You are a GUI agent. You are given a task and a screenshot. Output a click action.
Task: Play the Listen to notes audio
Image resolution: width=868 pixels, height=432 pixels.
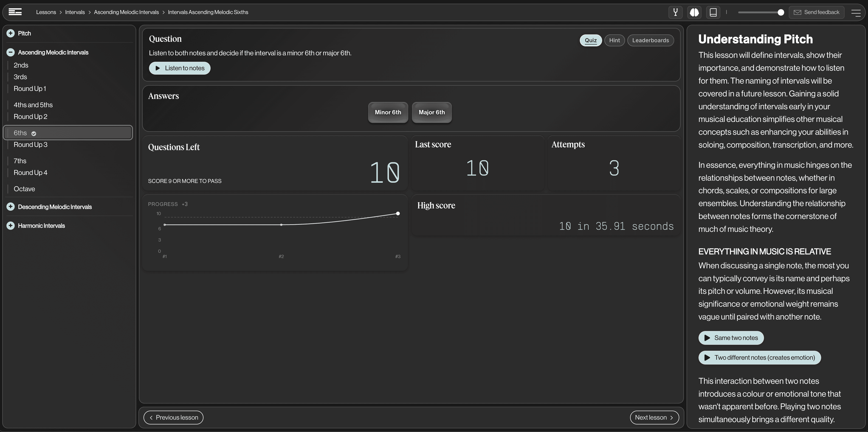point(180,68)
